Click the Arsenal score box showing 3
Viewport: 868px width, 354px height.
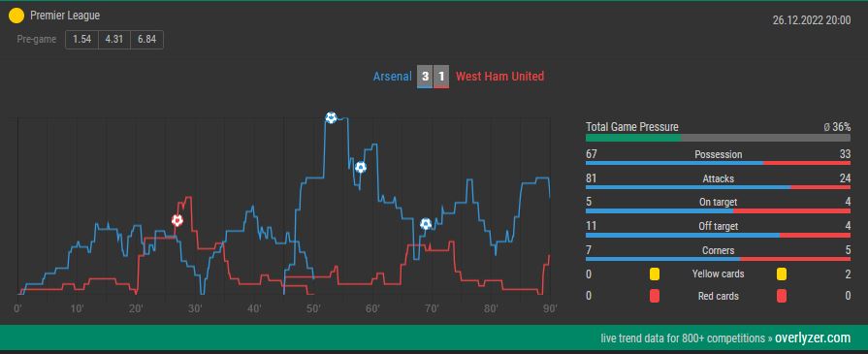425,77
